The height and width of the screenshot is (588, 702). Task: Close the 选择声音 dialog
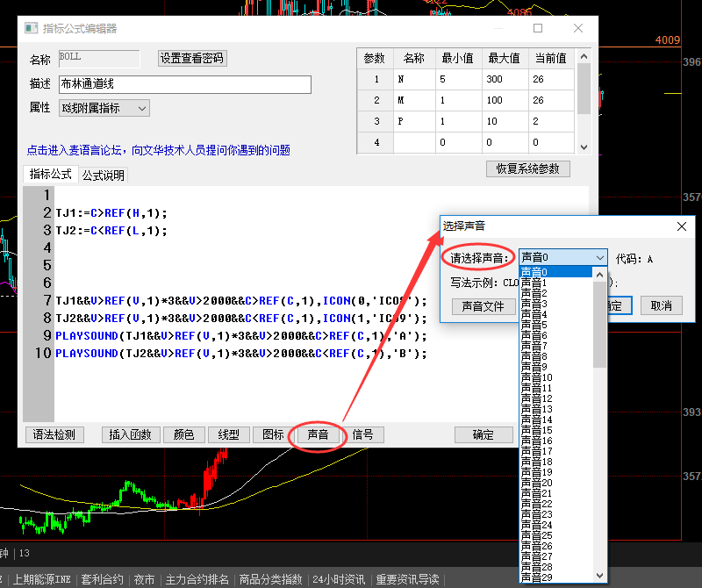(681, 226)
